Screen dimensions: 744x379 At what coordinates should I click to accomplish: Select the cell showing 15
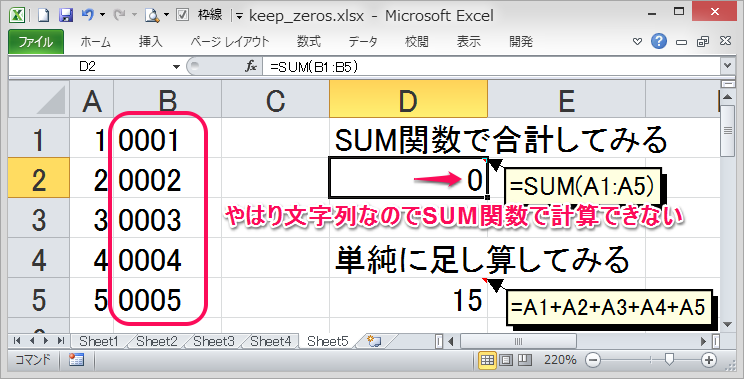(408, 299)
